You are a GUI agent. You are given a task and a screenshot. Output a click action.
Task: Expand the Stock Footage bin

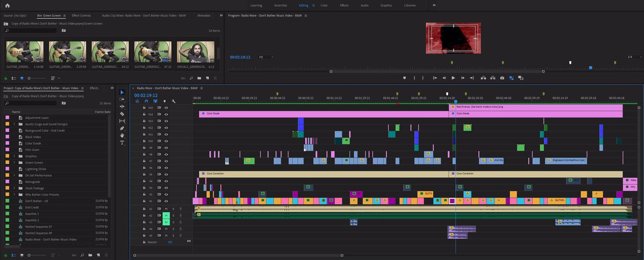[14, 188]
